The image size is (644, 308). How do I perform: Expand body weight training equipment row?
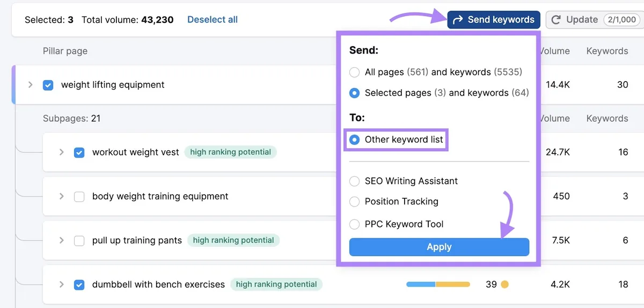[62, 196]
